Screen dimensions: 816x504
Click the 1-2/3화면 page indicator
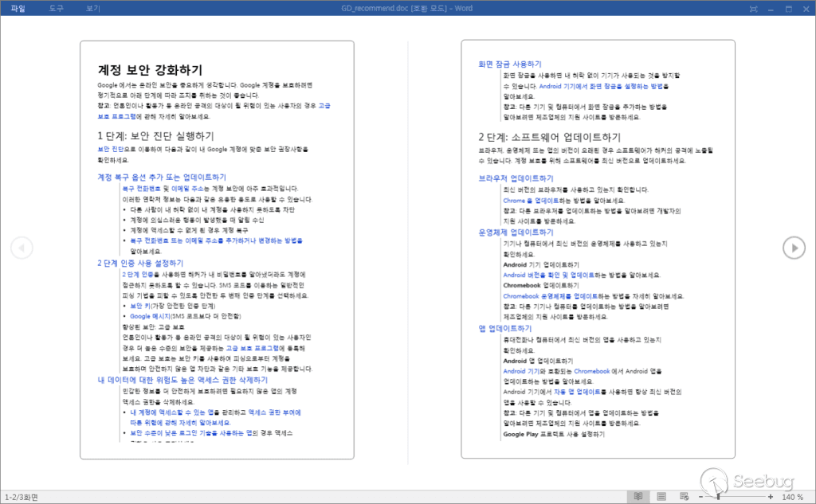(x=22, y=497)
